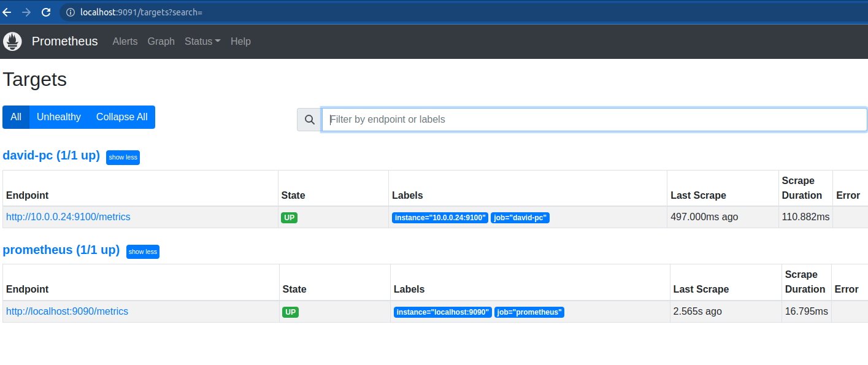Focus the Filter by endpoint or labels field
The height and width of the screenshot is (365, 868).
594,120
